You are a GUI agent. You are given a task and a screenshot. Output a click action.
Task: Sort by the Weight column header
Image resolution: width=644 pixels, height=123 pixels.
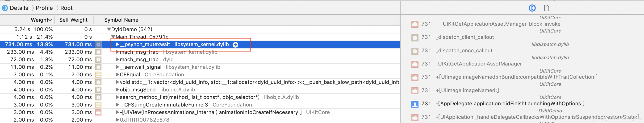tap(41, 20)
